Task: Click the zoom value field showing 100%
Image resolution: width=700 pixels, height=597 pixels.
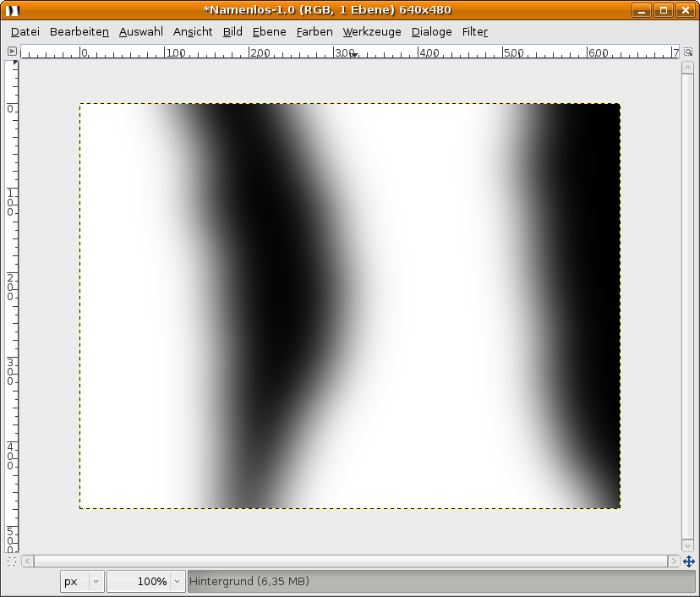Action: click(x=139, y=582)
